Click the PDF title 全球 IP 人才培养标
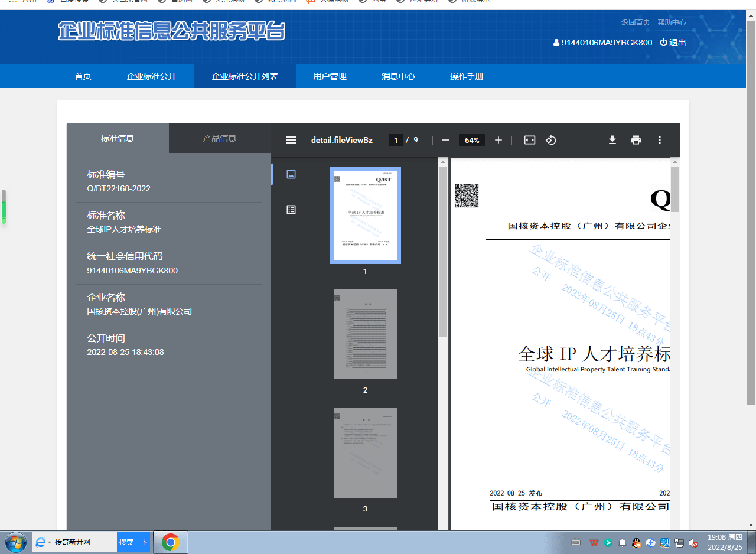The height and width of the screenshot is (554, 756). tap(594, 353)
